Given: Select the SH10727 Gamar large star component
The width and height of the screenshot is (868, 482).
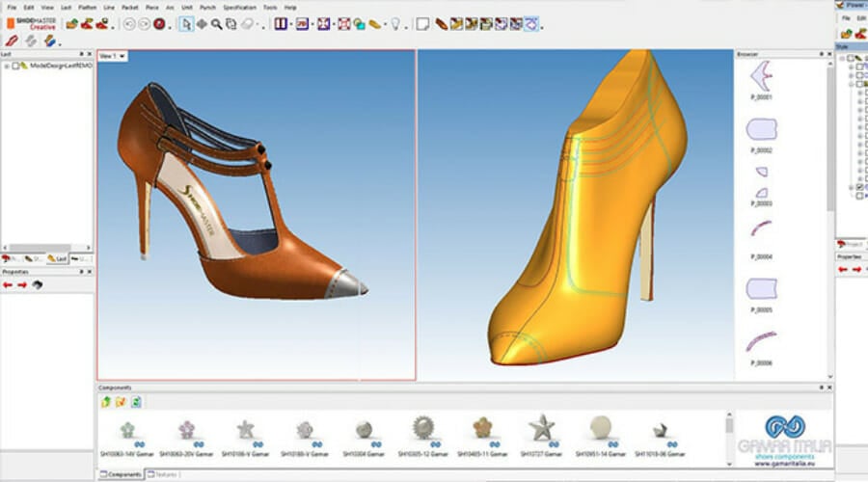Looking at the screenshot, I should (541, 428).
